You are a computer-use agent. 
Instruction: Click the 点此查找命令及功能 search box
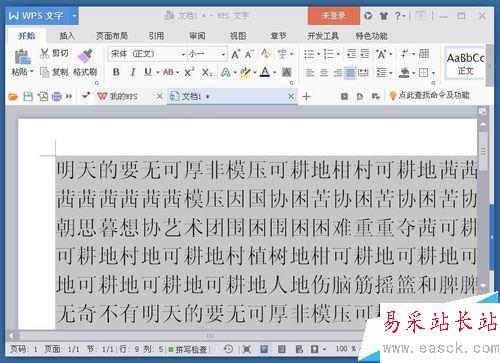[430, 96]
